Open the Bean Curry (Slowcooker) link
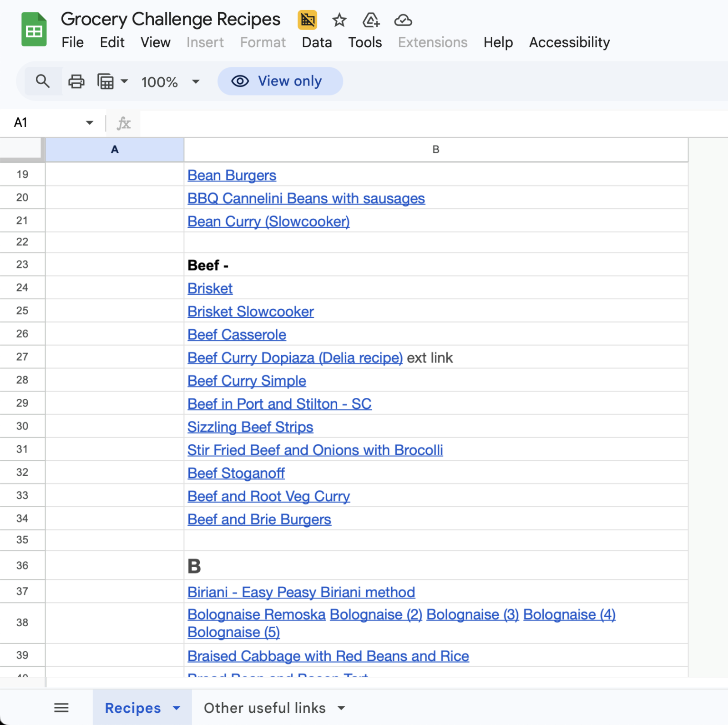This screenshot has height=725, width=728. click(x=268, y=222)
